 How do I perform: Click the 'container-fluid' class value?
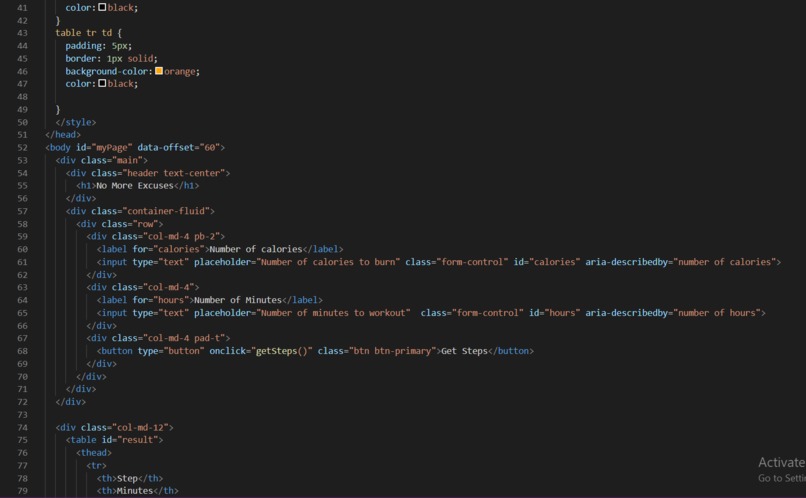coord(166,211)
